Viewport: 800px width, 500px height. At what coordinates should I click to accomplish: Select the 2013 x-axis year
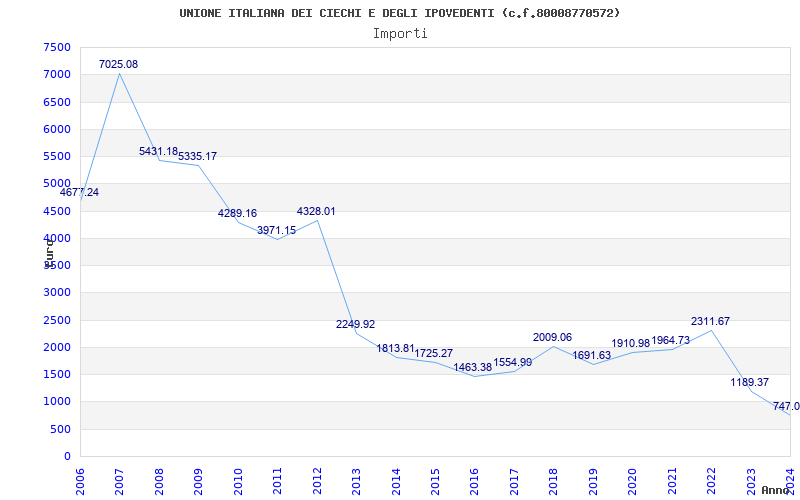click(x=356, y=481)
